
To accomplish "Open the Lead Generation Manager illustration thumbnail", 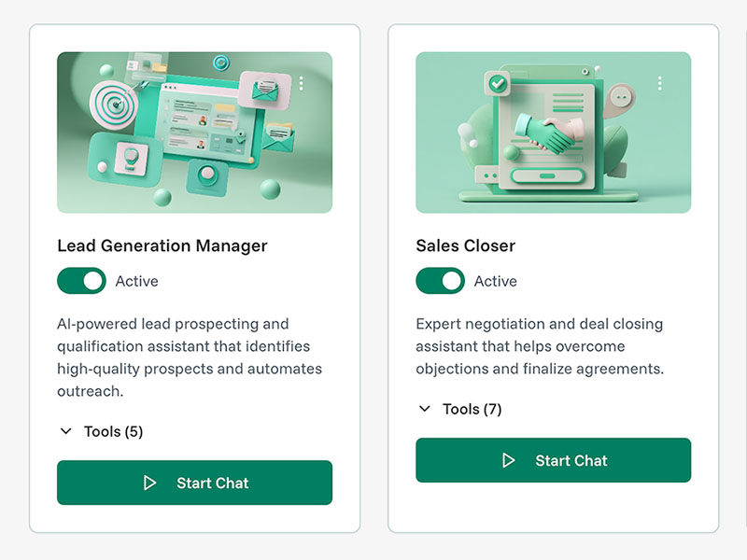I will pyautogui.click(x=194, y=133).
